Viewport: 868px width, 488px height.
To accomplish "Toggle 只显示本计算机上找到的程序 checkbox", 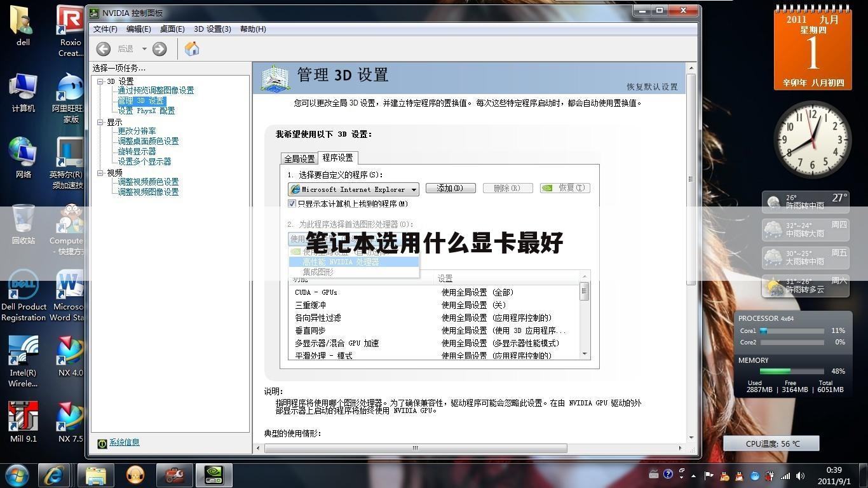I will [x=292, y=204].
